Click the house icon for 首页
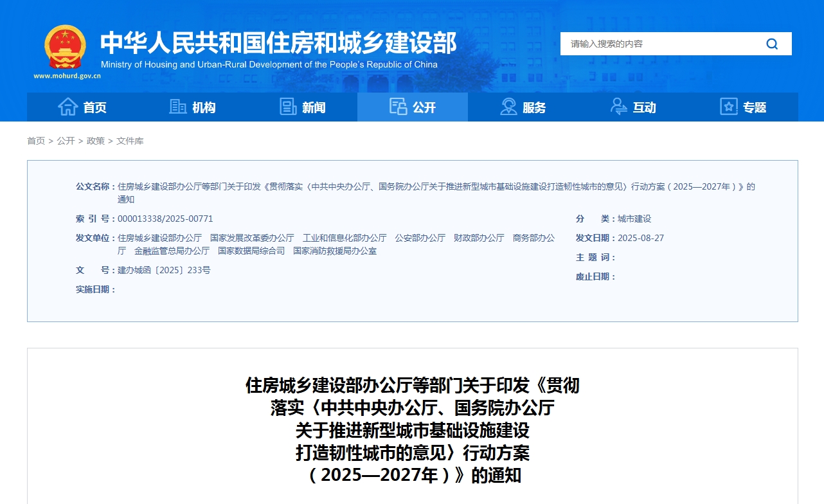The width and height of the screenshot is (824, 504). tap(67, 107)
